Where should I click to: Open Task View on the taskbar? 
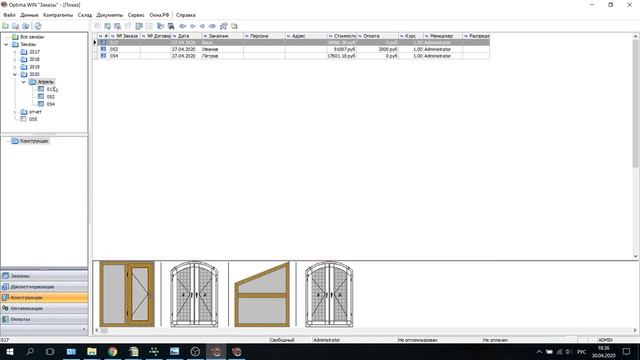[x=50, y=351]
